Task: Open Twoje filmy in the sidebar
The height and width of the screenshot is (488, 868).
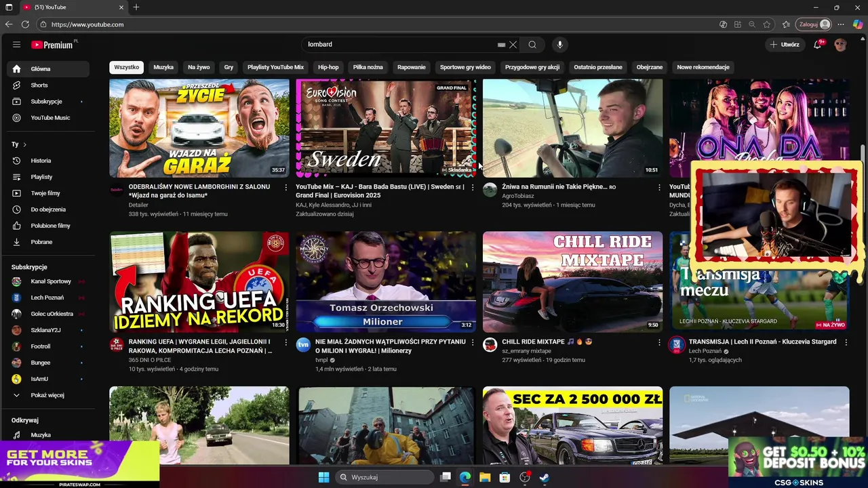Action: click(47, 193)
